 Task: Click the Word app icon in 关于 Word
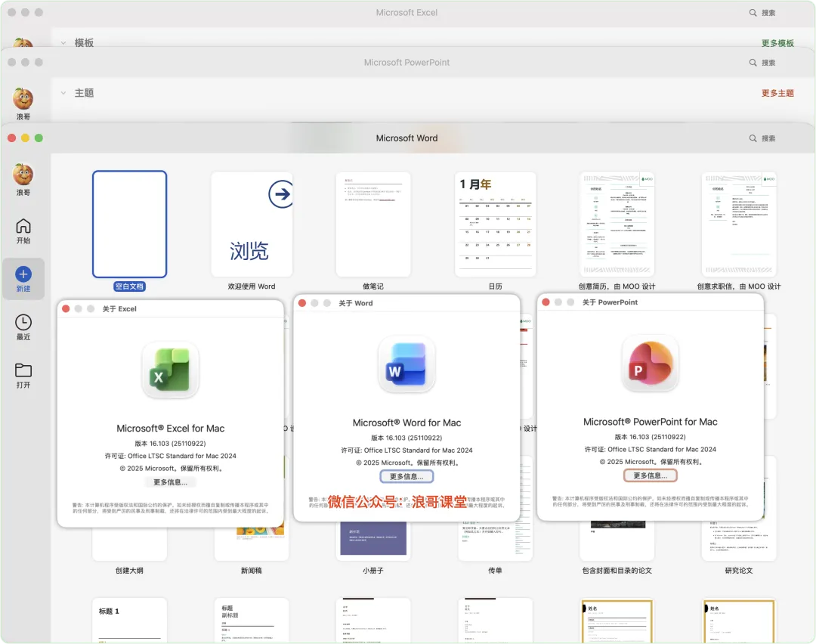[406, 364]
